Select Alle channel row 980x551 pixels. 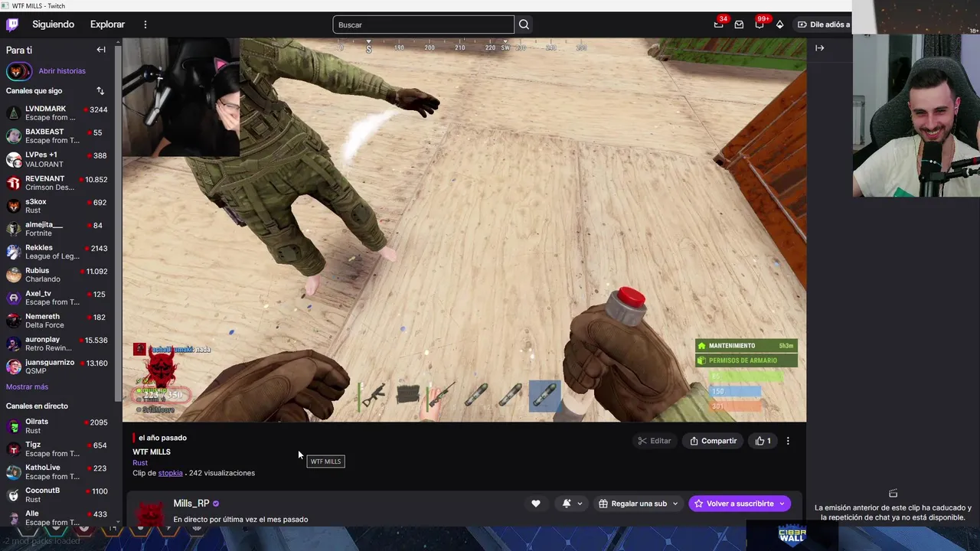tap(57, 518)
